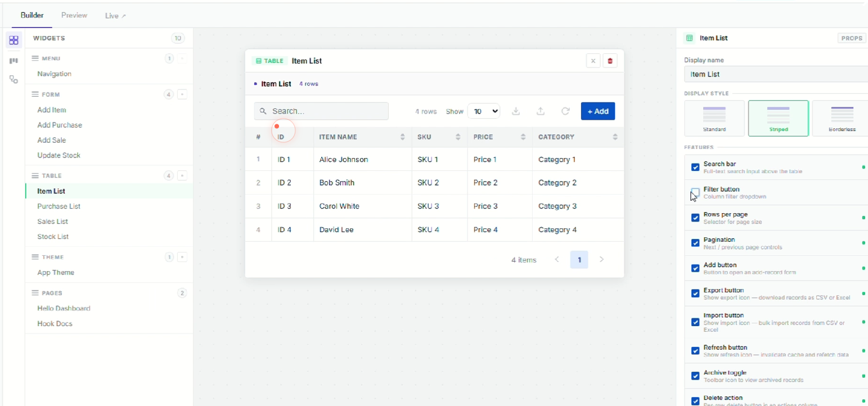Disable the Refresh button feature
Screen dimensions: 868x406
pos(695,351)
